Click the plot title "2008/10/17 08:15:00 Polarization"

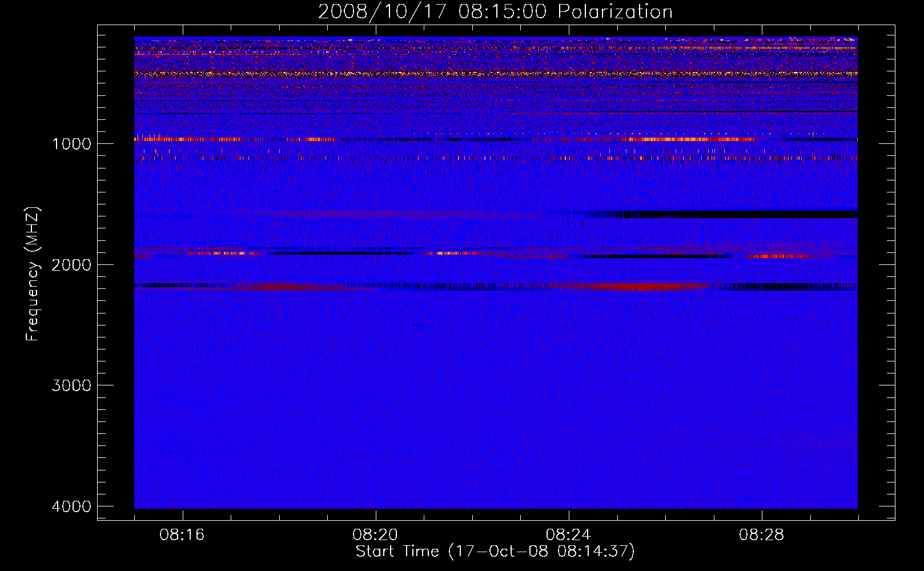495,11
